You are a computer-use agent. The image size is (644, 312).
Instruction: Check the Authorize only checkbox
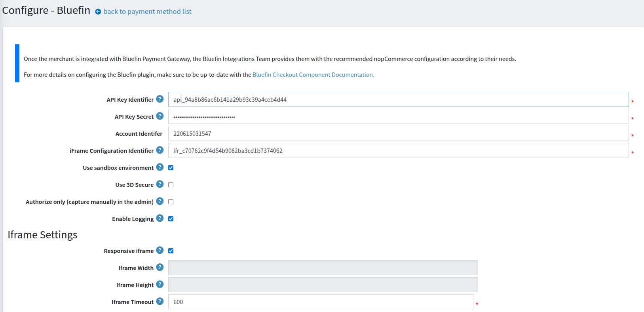[x=171, y=202]
